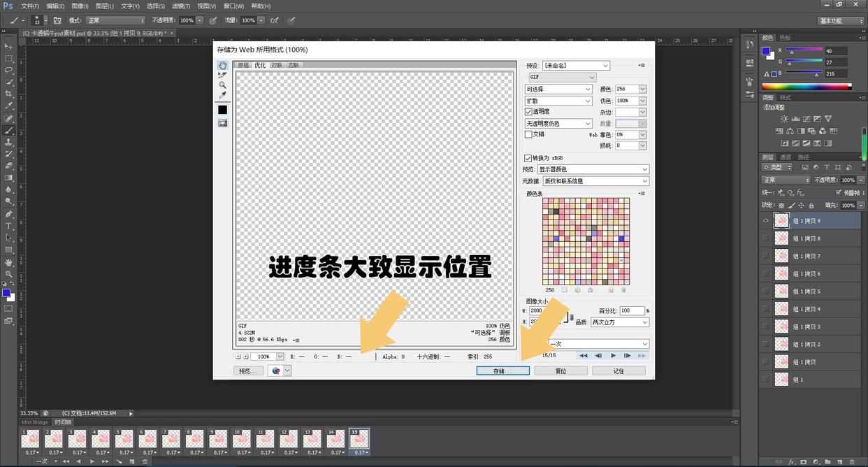Select frame 1 thumbnail in the timeline

click(30, 439)
